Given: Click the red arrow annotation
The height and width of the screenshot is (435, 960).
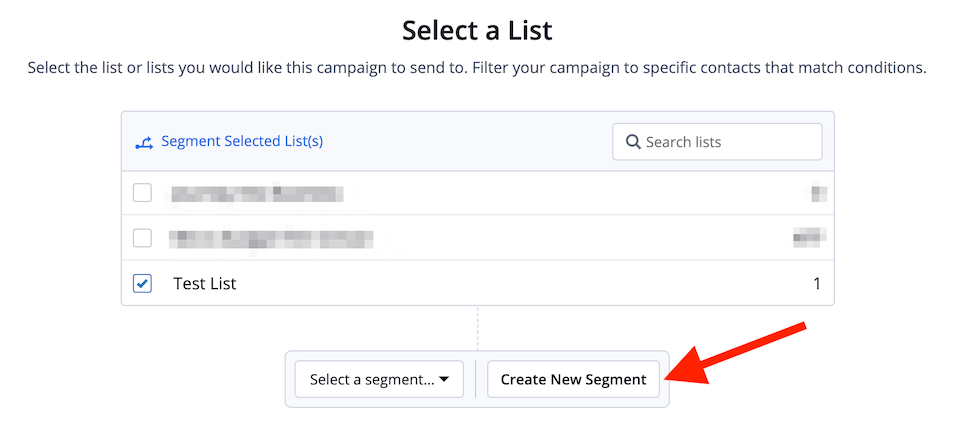Looking at the screenshot, I should (738, 354).
